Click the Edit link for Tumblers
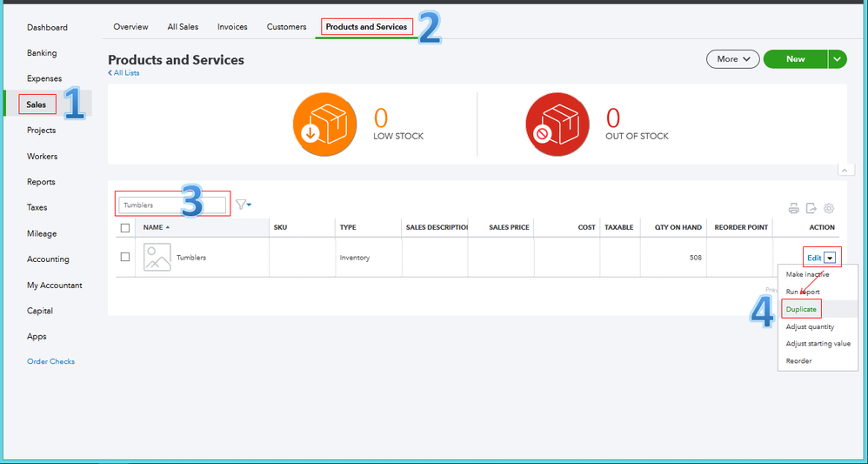868x464 pixels. [814, 258]
